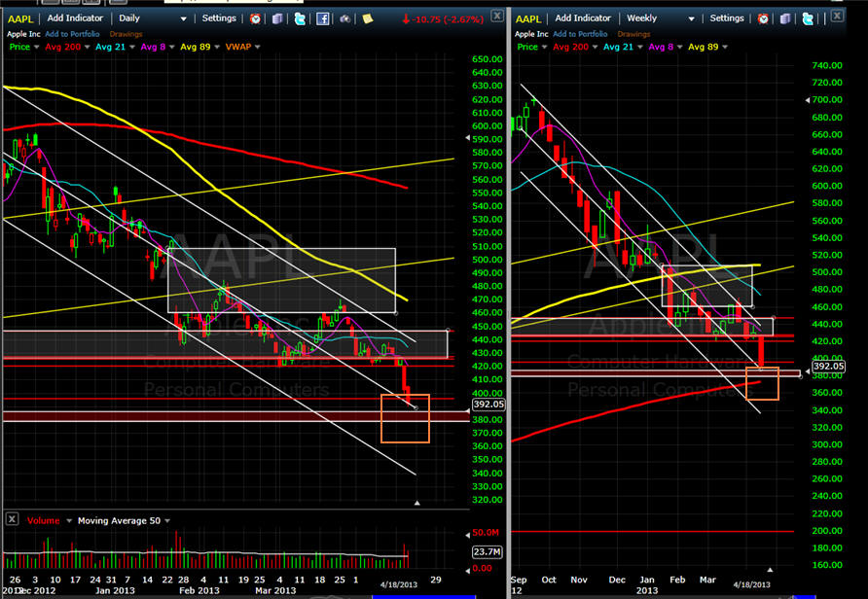Click the white triangle marker under Weekly chart
Screen dimensions: 868x599
(x=770, y=569)
